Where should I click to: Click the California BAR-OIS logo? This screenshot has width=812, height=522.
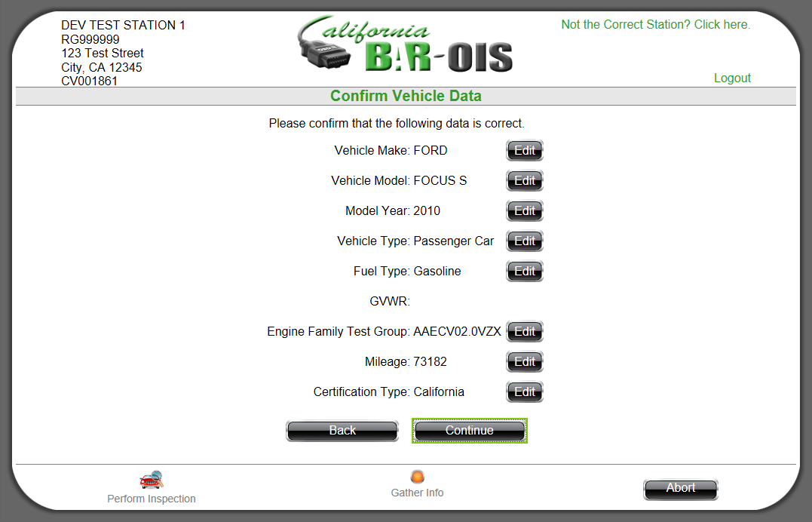(x=404, y=44)
